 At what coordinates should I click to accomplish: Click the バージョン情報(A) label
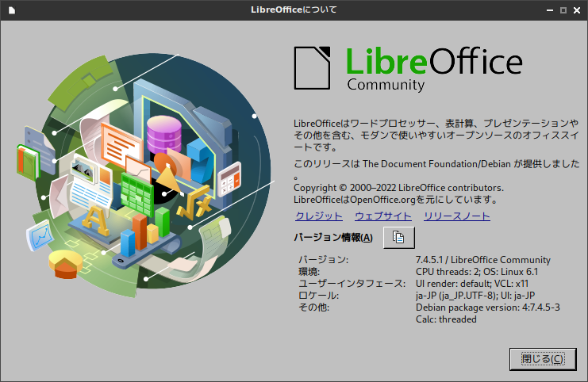[x=333, y=238]
